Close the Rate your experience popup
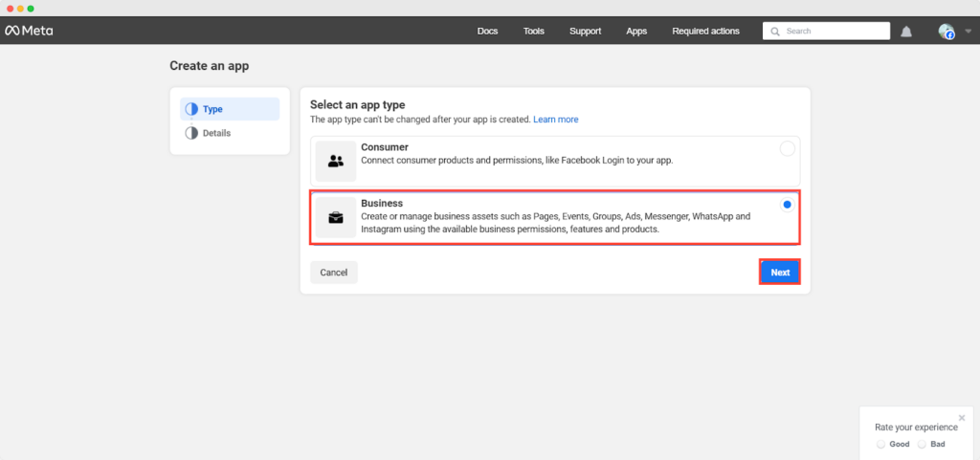Viewport: 980px width, 460px height. pyautogui.click(x=961, y=418)
